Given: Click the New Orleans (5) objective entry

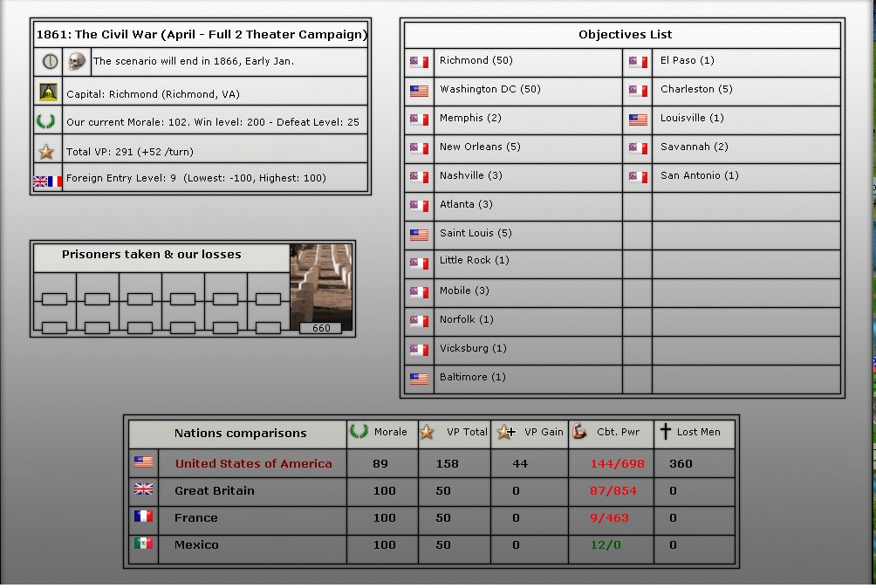Looking at the screenshot, I should tap(480, 147).
